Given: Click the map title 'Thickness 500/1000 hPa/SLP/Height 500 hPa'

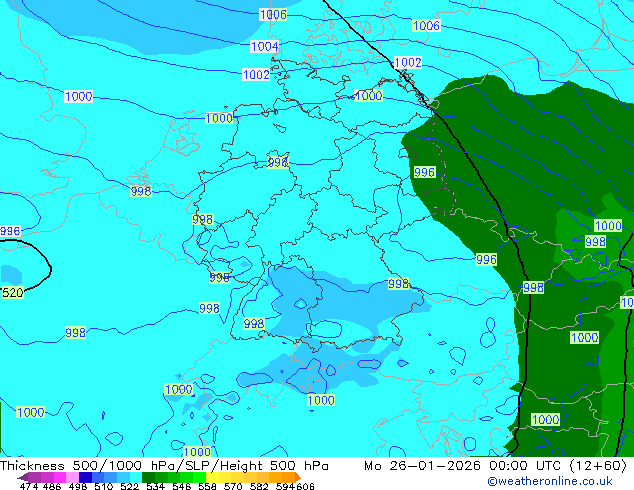Looking at the screenshot, I should point(164,466).
